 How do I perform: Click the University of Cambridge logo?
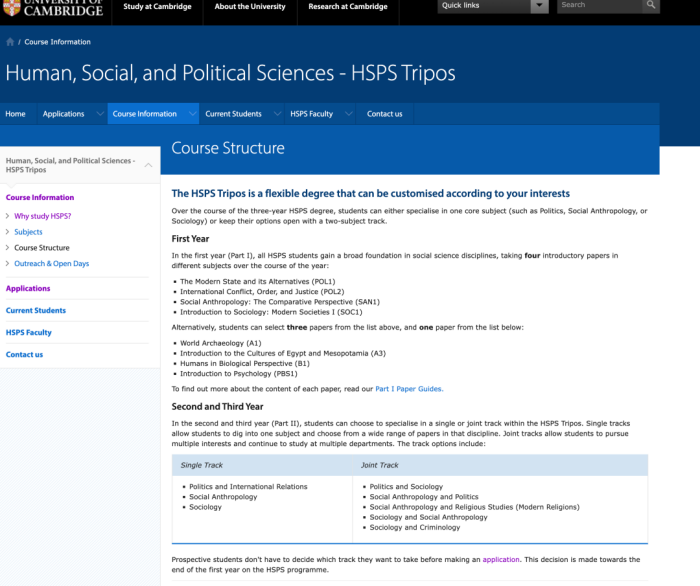point(52,8)
